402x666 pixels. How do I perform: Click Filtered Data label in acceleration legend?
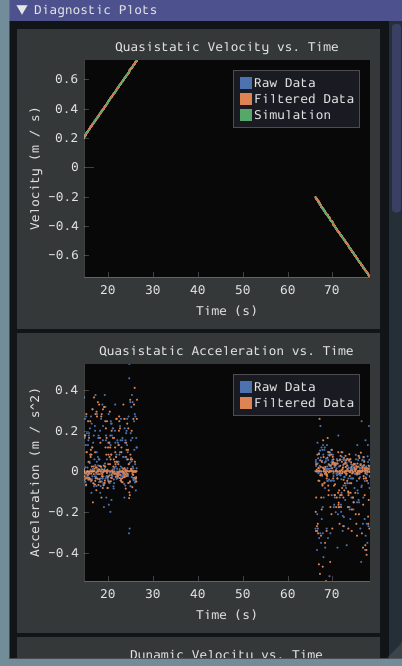tap(304, 403)
